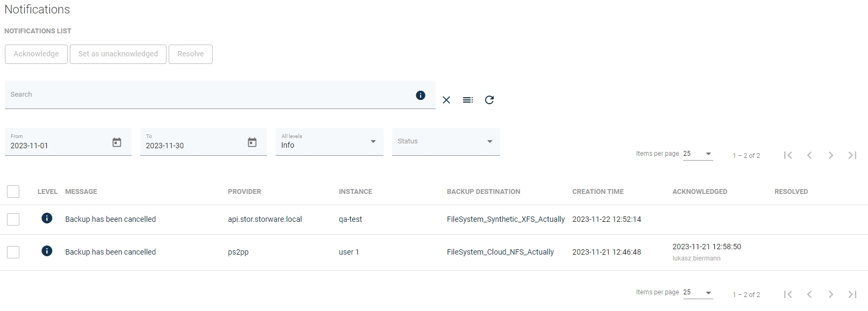Sort by Provider column header

point(244,192)
